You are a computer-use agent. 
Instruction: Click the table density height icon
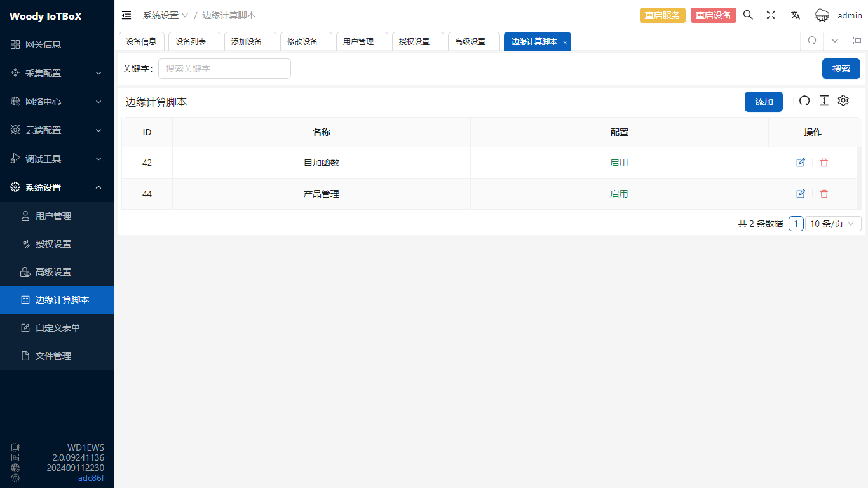[x=824, y=101]
